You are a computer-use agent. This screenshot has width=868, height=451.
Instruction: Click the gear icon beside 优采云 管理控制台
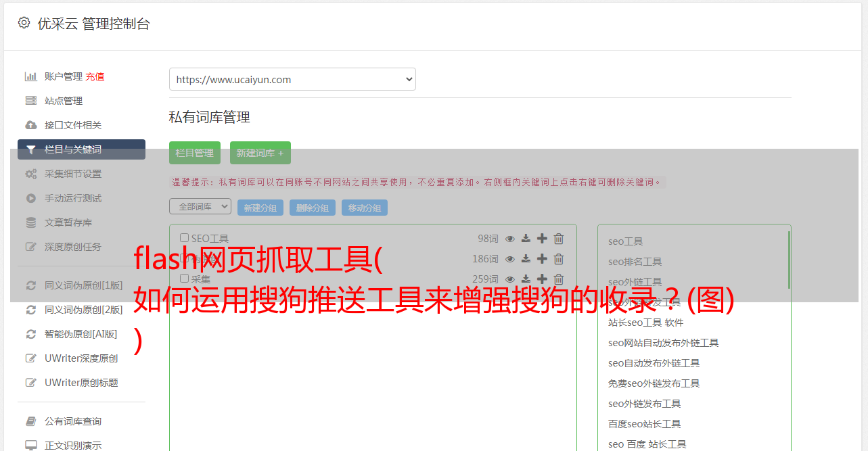[x=24, y=23]
